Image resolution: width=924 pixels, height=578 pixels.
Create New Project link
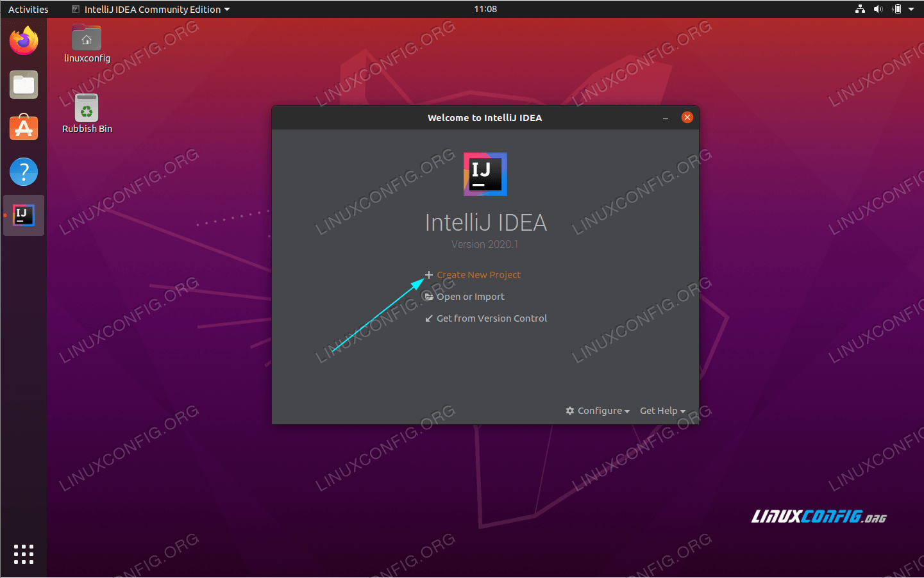click(x=478, y=275)
